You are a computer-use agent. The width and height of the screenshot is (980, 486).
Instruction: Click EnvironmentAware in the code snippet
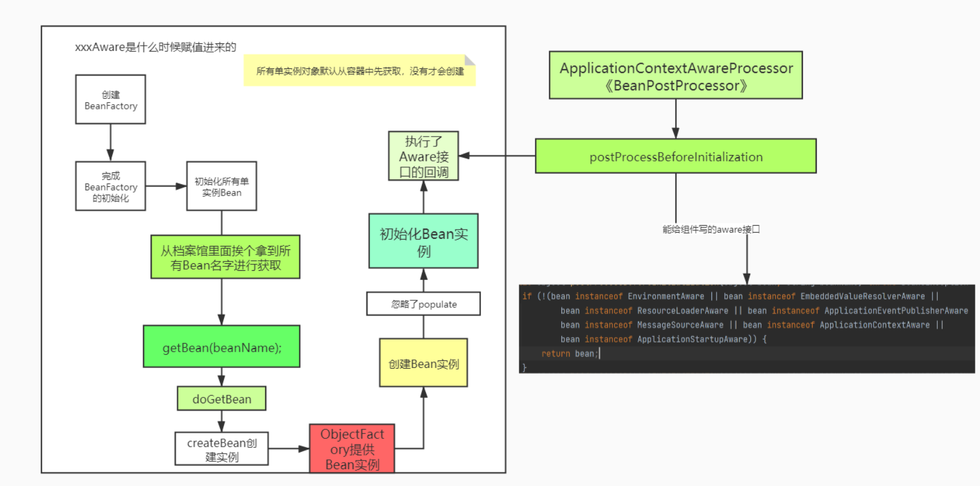pos(666,296)
